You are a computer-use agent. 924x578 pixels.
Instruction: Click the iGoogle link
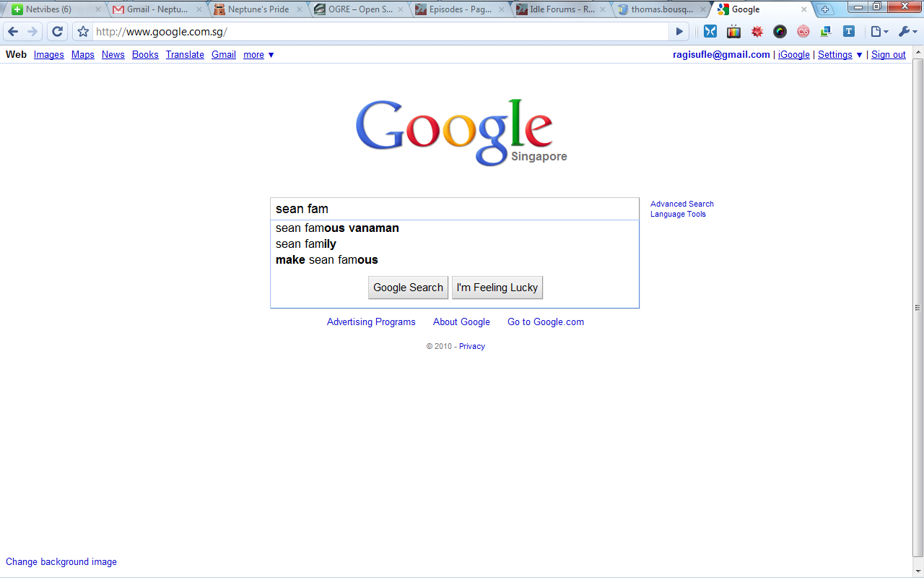pyautogui.click(x=794, y=55)
